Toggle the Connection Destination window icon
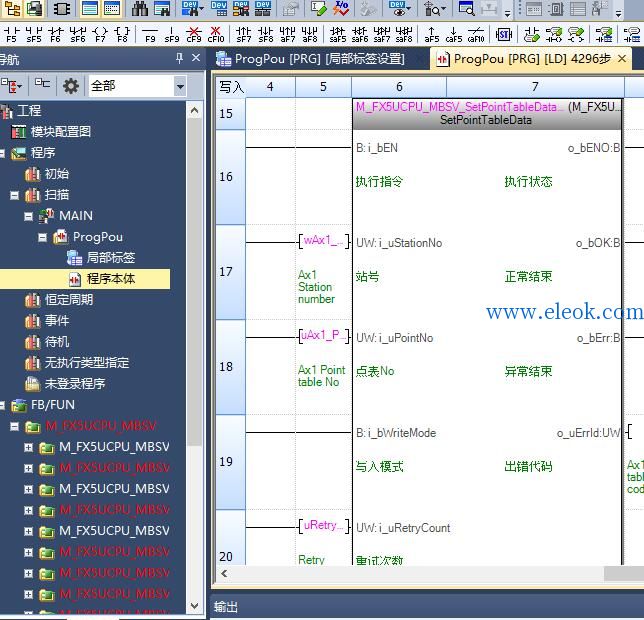The width and height of the screenshot is (644, 620). [34, 8]
